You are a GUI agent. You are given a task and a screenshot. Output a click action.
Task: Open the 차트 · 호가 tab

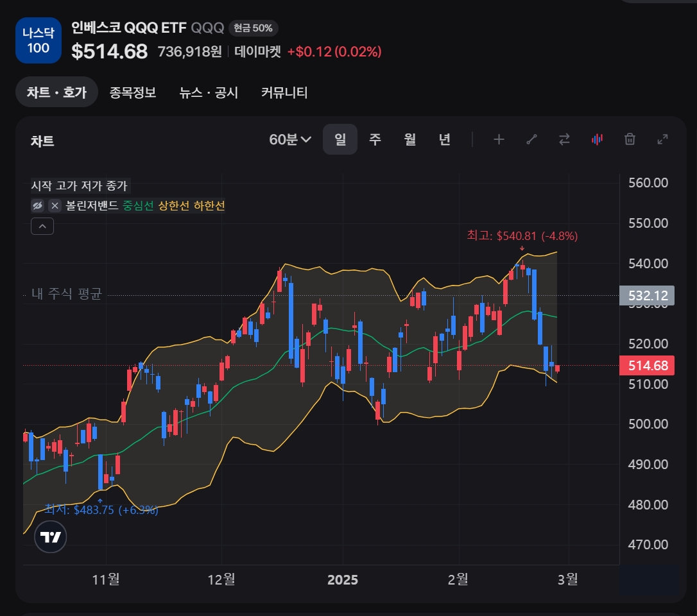[56, 92]
